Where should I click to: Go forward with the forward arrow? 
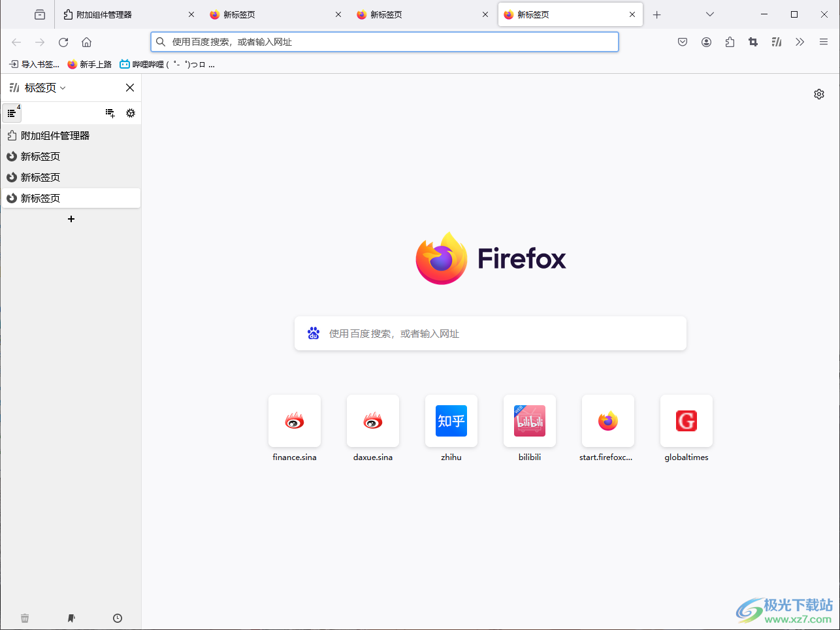[40, 42]
